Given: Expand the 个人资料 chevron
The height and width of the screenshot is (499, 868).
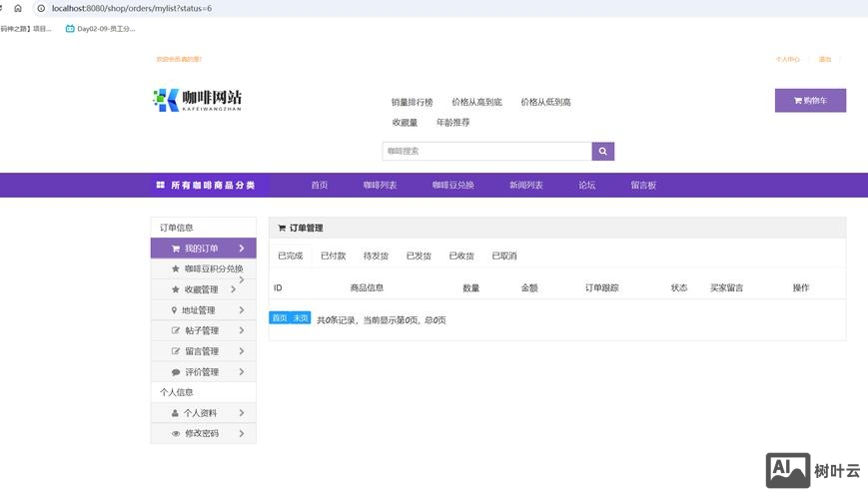Looking at the screenshot, I should (x=242, y=413).
